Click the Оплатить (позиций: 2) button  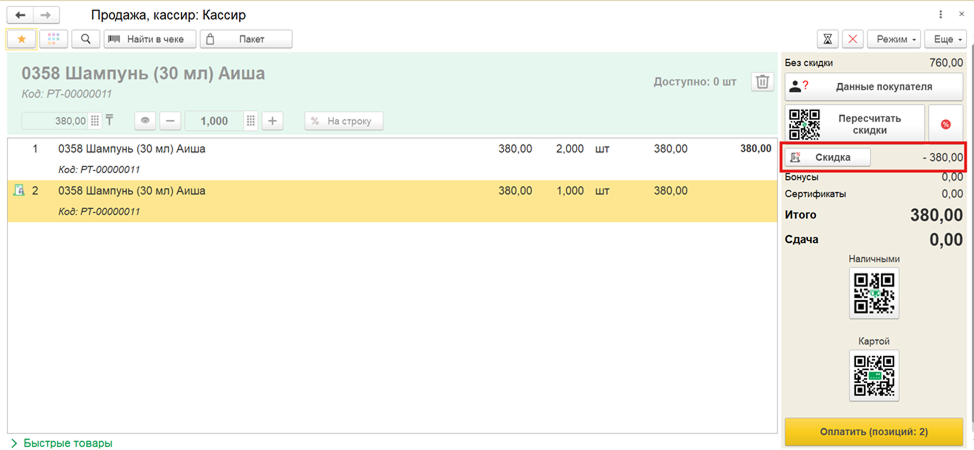(874, 432)
